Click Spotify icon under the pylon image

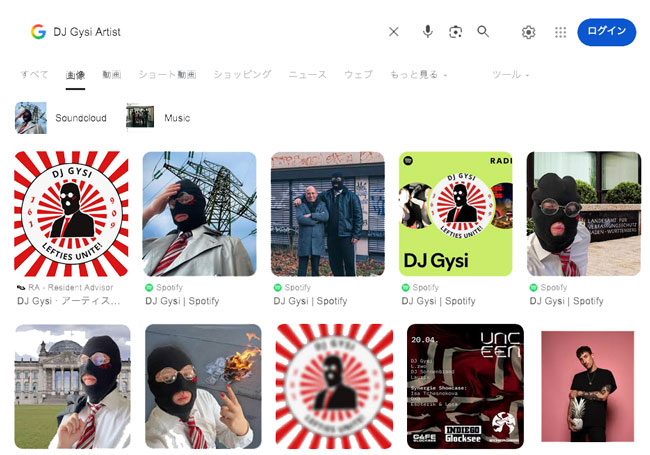click(x=149, y=287)
